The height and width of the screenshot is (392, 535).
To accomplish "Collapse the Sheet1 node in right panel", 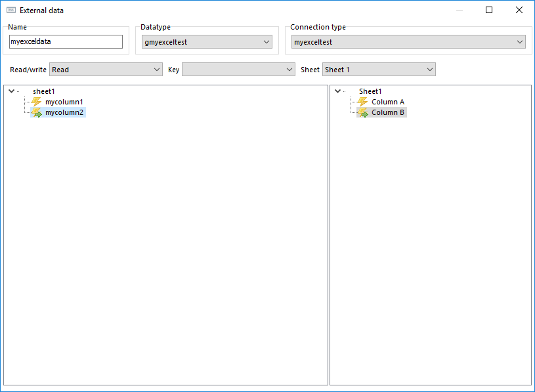I will coord(338,91).
